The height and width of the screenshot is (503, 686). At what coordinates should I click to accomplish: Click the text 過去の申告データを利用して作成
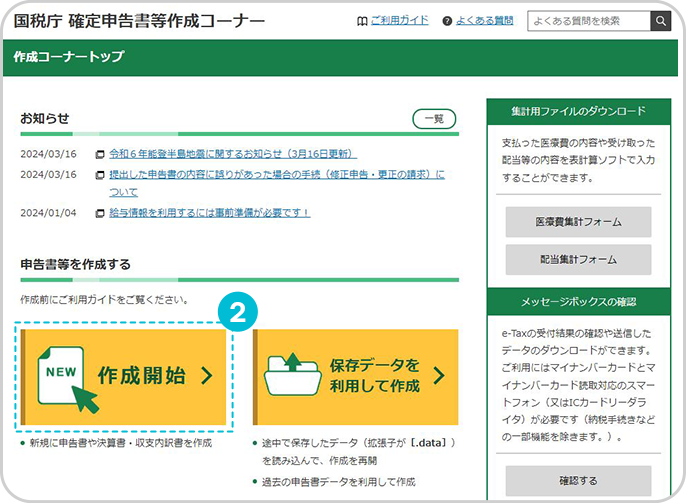(339, 482)
